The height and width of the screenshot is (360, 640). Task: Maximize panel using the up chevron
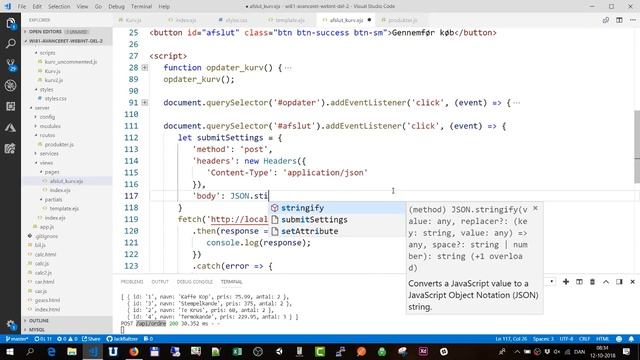(x=606, y=282)
